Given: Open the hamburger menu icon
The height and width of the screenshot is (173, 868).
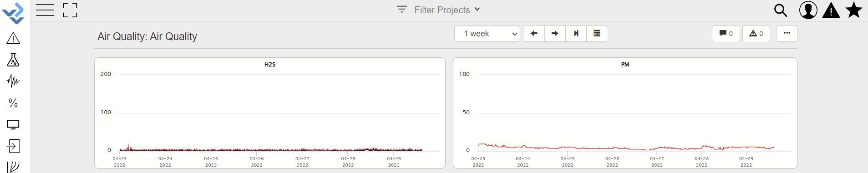Looking at the screenshot, I should tap(45, 10).
